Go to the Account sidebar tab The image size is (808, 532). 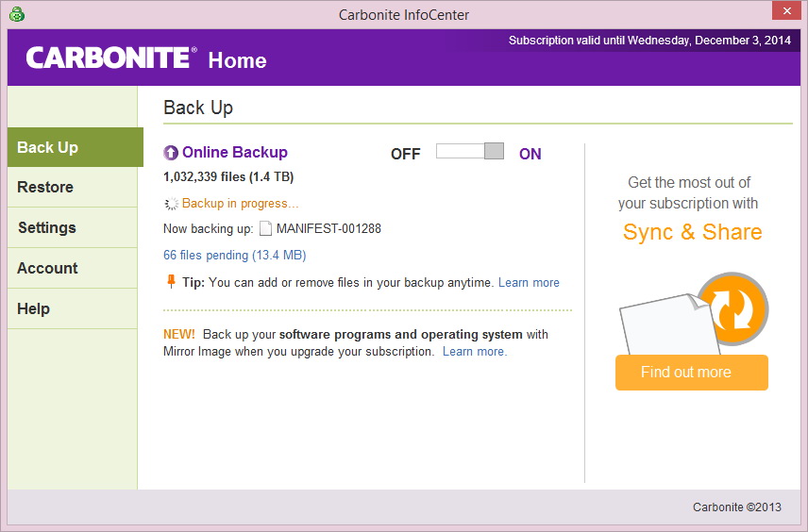[x=73, y=268]
